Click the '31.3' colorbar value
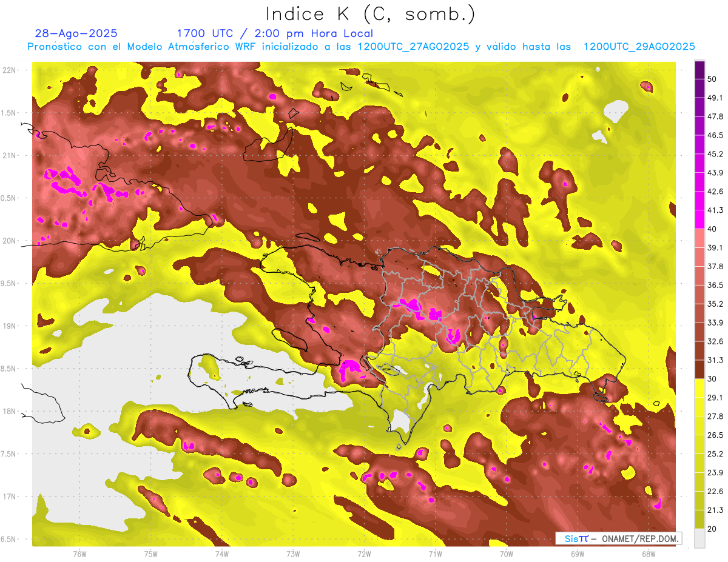This screenshot has width=728, height=562. pyautogui.click(x=715, y=360)
